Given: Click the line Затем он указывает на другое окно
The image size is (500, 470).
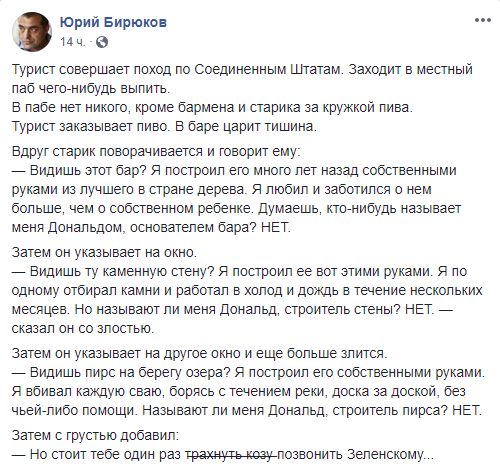Looking at the screenshot, I should [200, 353].
